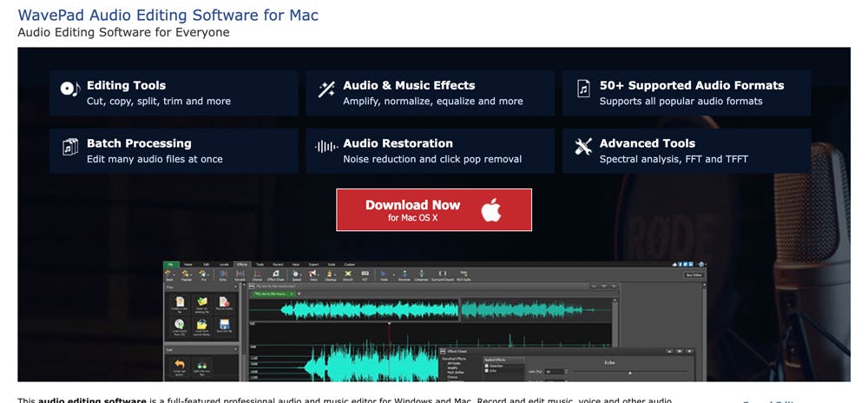Click the Audio Restoration waveform icon
Screen dimensions: 868x403
[x=326, y=148]
